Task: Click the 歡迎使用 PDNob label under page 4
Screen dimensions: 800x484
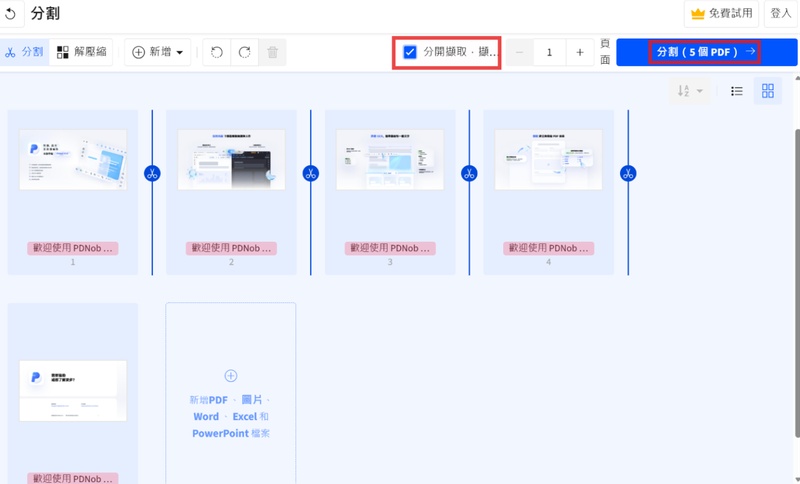Action: pyautogui.click(x=548, y=248)
